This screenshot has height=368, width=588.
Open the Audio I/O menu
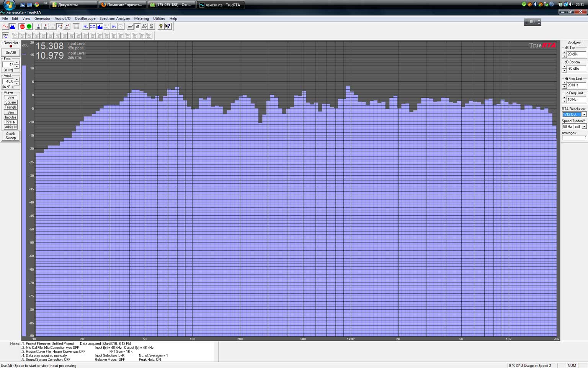[62, 18]
